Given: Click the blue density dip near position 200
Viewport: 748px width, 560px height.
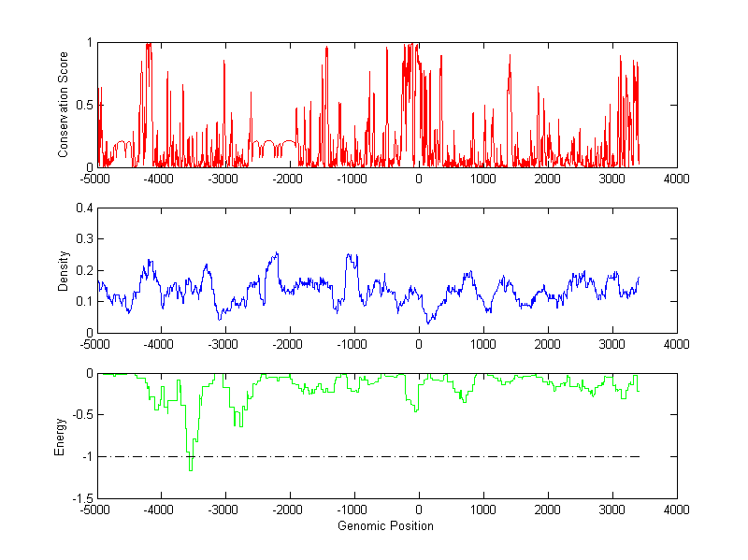Looking at the screenshot, I should point(428,323).
